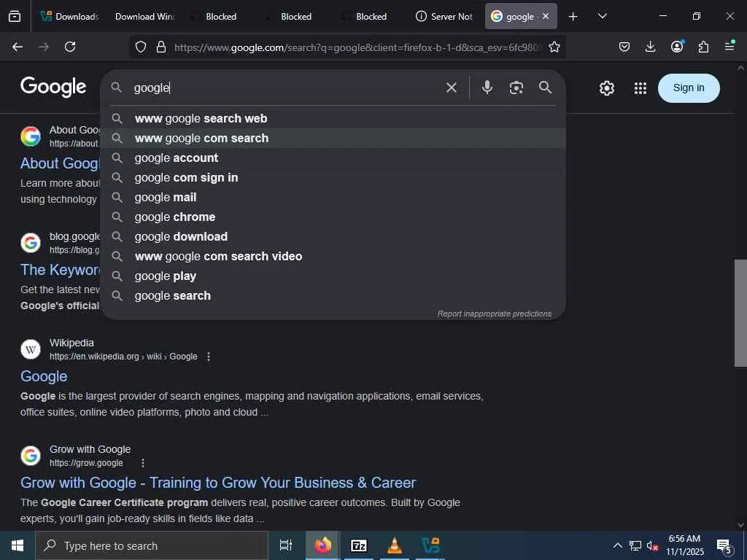The height and width of the screenshot is (560, 747).
Task: Go back using the browser back arrow
Action: [x=18, y=47]
